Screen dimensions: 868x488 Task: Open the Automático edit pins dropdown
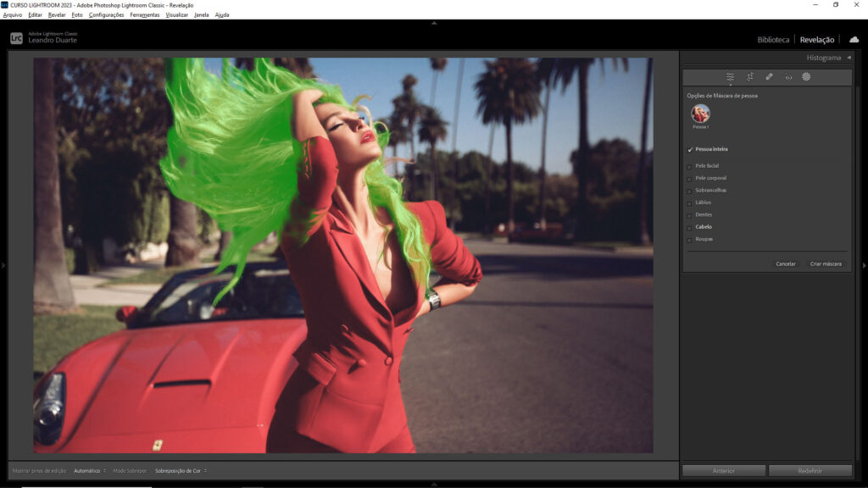[90, 470]
